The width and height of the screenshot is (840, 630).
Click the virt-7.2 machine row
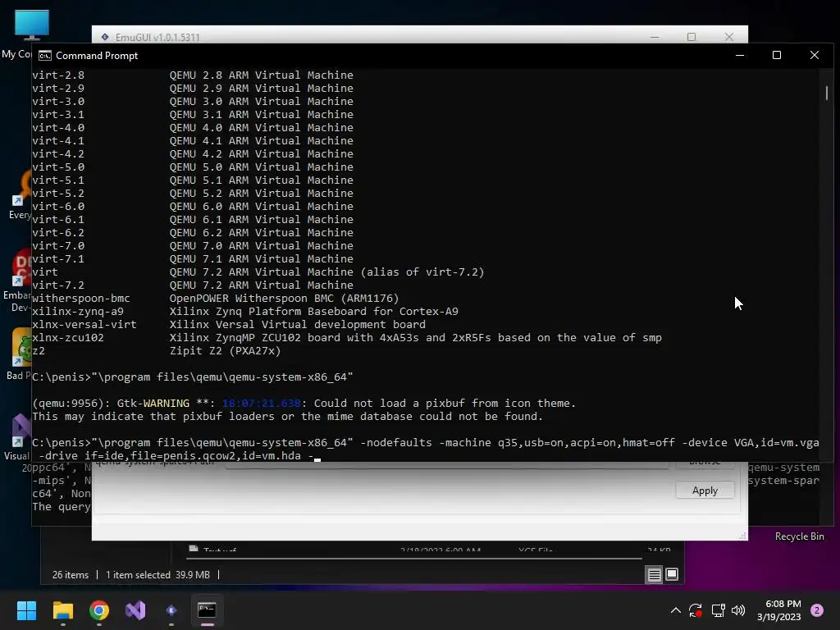pos(192,285)
